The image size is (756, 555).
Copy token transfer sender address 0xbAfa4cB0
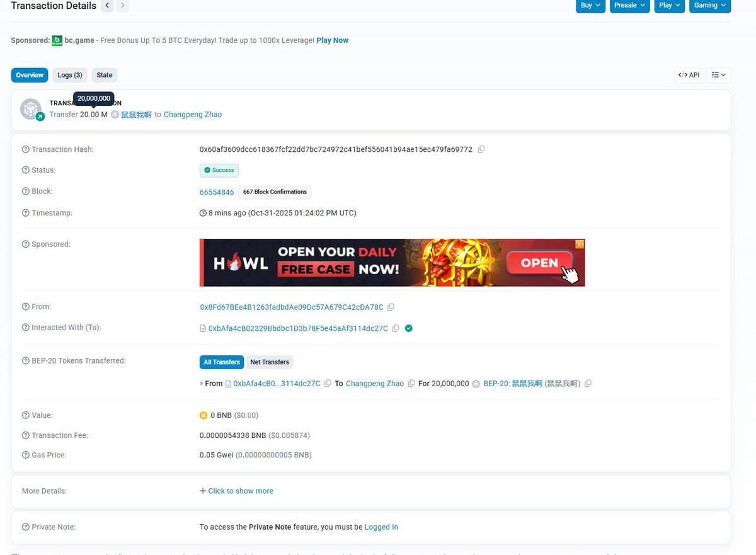[328, 384]
